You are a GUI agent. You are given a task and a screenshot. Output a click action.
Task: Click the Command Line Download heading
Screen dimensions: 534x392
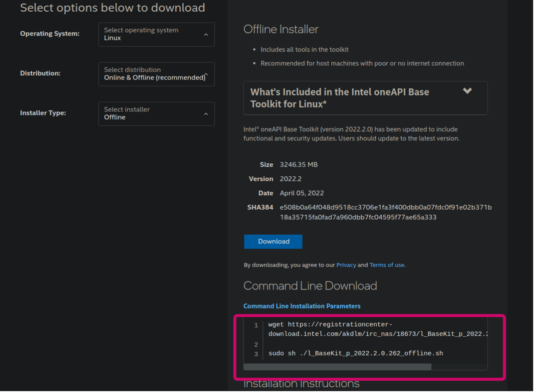310,286
